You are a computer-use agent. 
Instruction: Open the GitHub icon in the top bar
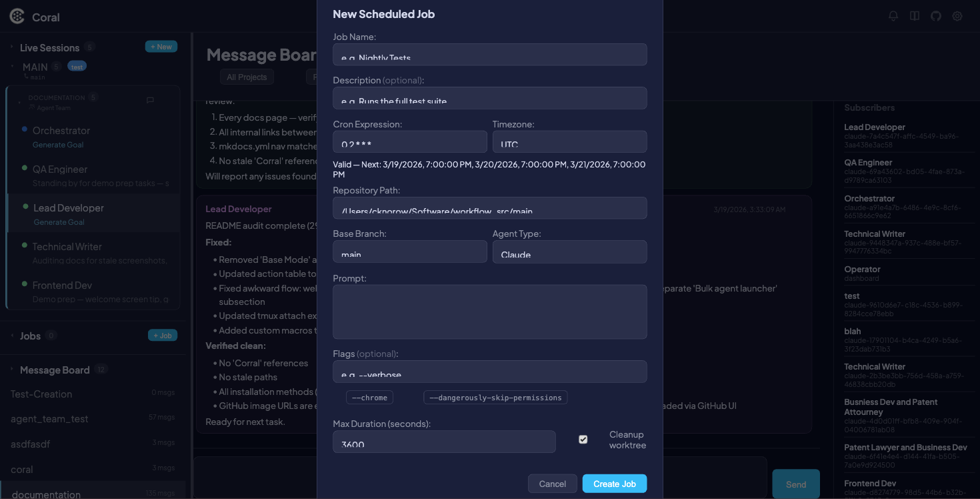936,16
